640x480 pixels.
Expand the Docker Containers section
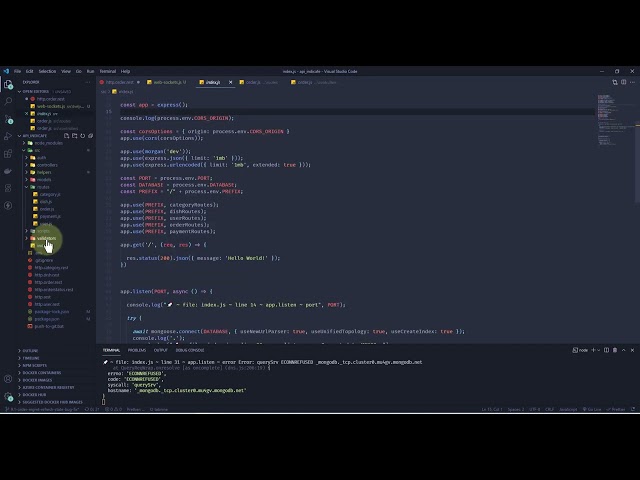(x=42, y=373)
